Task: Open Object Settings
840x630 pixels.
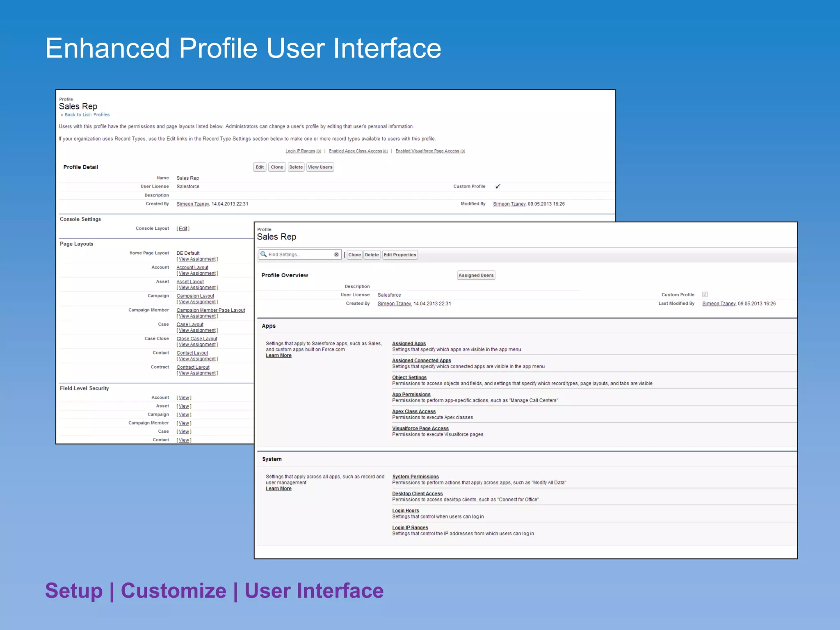Action: click(409, 378)
